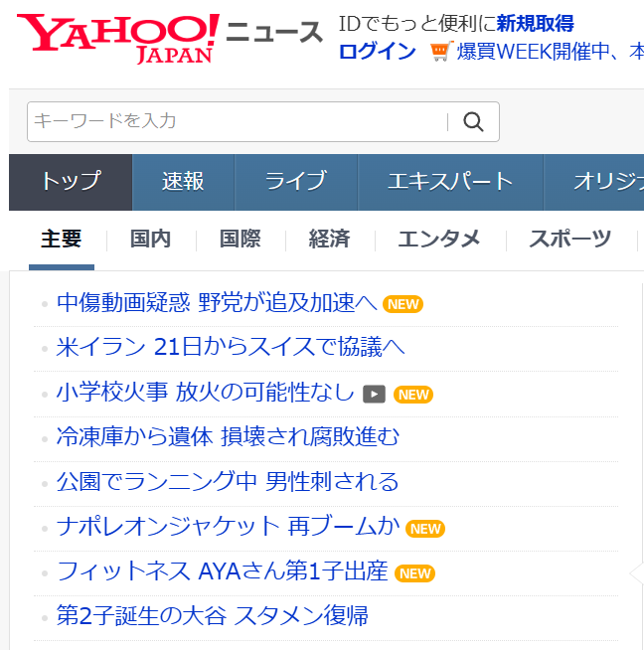The width and height of the screenshot is (644, 650).
Task: Open the 爆買WEEK開催中 promotion link
Action: tap(550, 52)
